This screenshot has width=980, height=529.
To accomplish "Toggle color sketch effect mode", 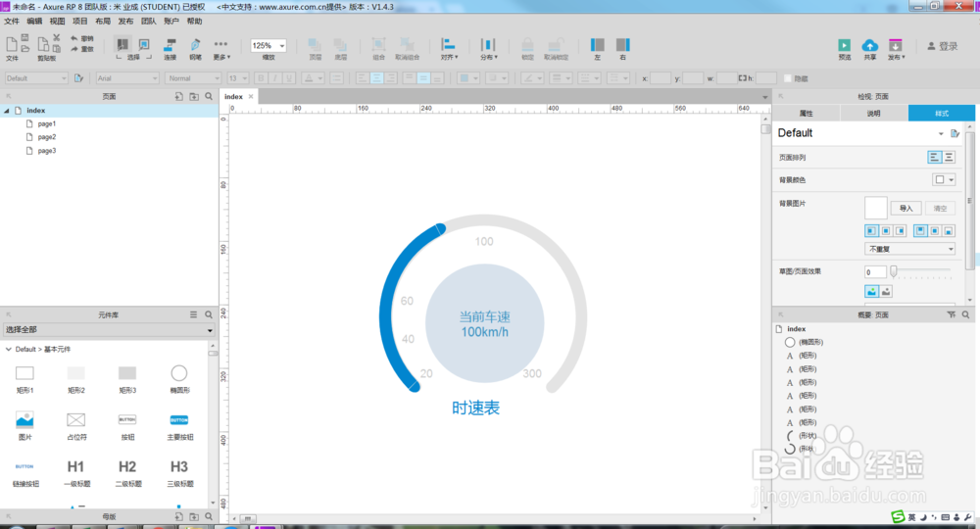I will point(872,292).
